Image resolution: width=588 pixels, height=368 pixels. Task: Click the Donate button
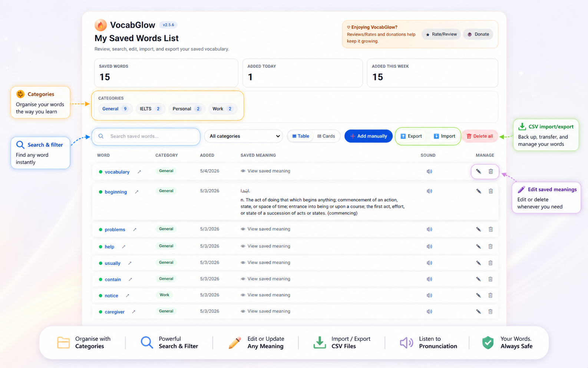478,34
